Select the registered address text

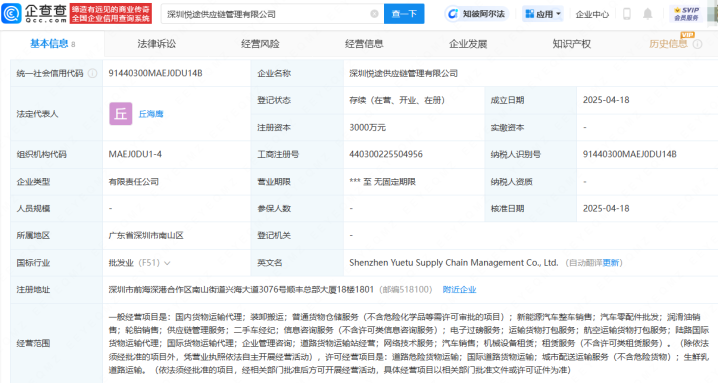coord(241,290)
